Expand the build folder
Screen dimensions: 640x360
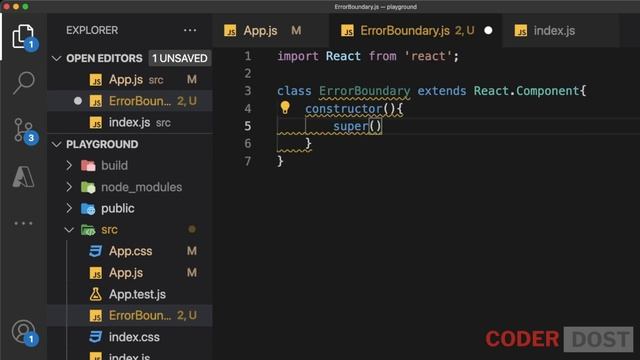click(69, 165)
